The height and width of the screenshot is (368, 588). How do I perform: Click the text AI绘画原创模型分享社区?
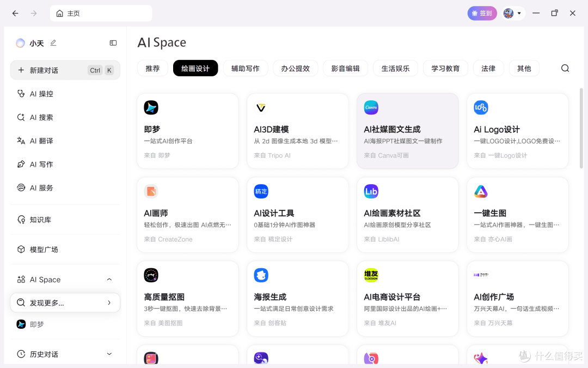point(397,225)
